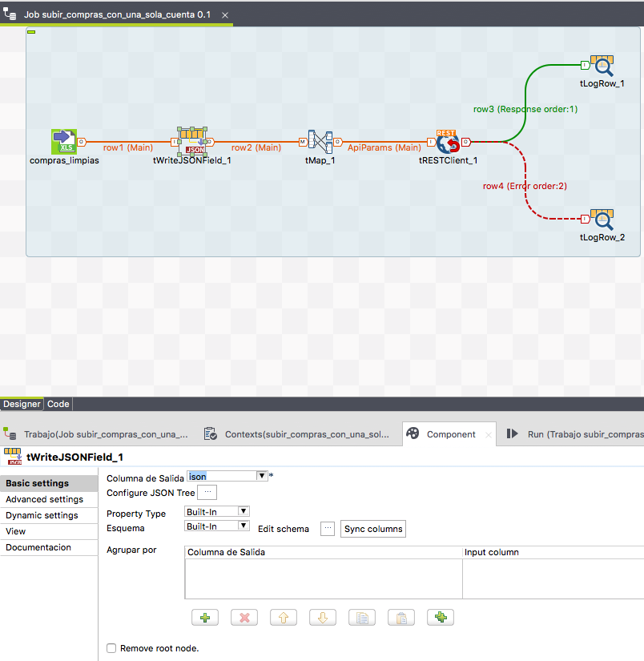Viewport: 644px width, 661px height.
Task: Click the red X delete row icon
Action: point(244,618)
